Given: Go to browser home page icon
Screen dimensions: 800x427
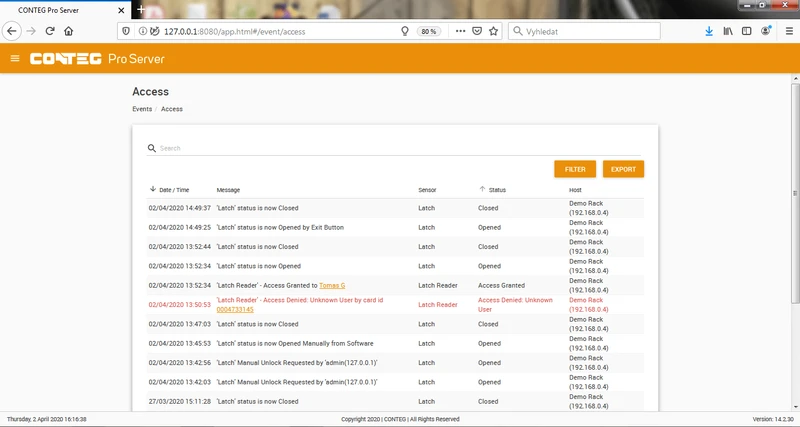Looking at the screenshot, I should tap(68, 31).
